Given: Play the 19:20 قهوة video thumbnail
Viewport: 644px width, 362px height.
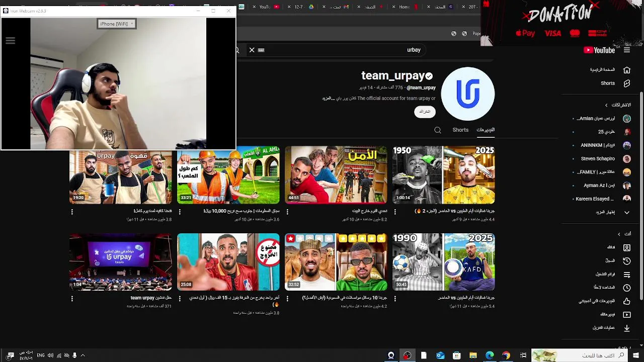Looking at the screenshot, I should [121, 176].
